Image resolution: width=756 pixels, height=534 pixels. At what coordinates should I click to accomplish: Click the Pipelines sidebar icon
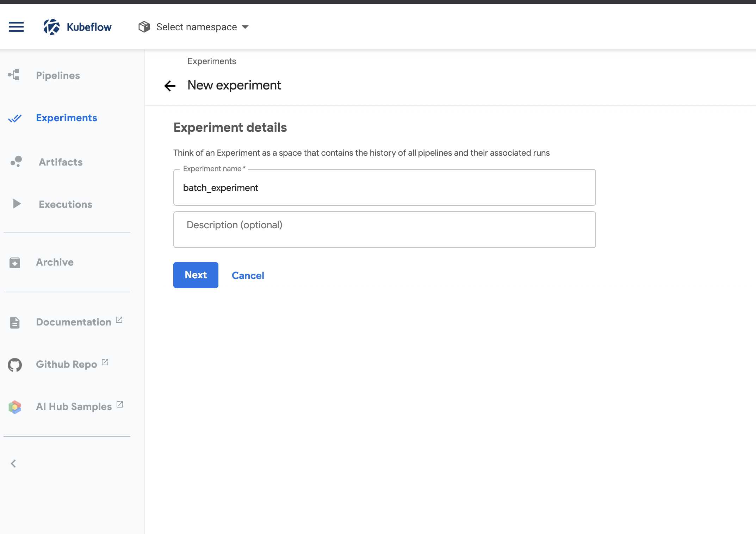point(14,75)
